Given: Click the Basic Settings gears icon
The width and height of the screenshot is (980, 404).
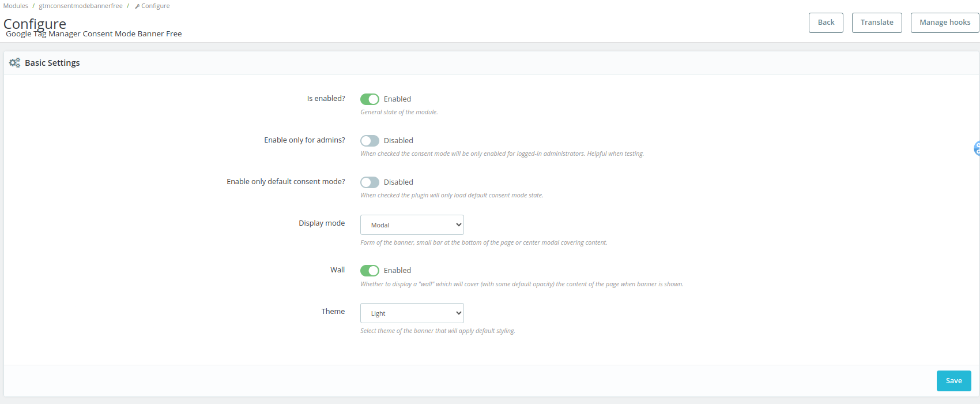Looking at the screenshot, I should [14, 63].
